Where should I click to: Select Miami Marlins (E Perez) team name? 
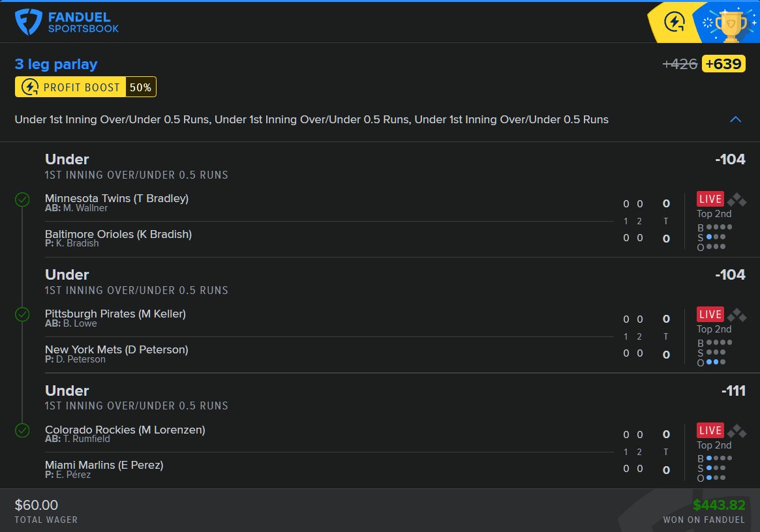[104, 465]
